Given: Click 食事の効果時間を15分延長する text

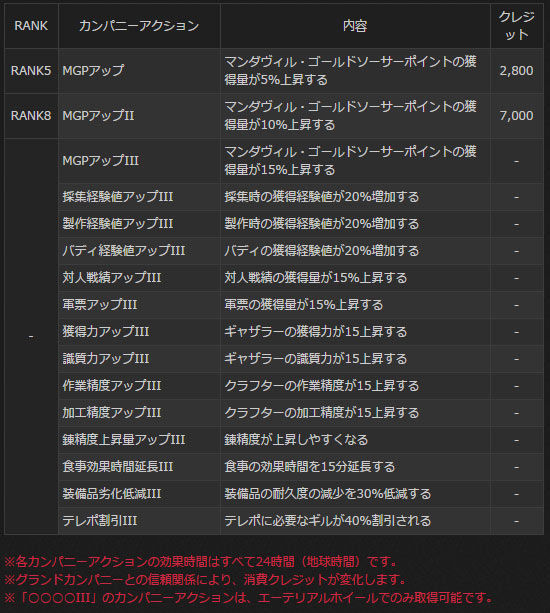Looking at the screenshot, I should click(x=310, y=466).
